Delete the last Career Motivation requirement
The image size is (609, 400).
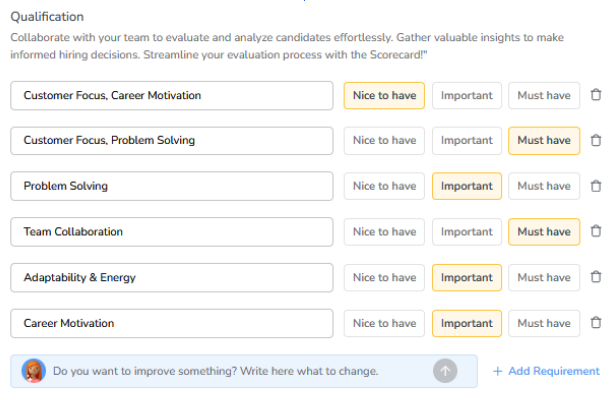click(x=596, y=323)
